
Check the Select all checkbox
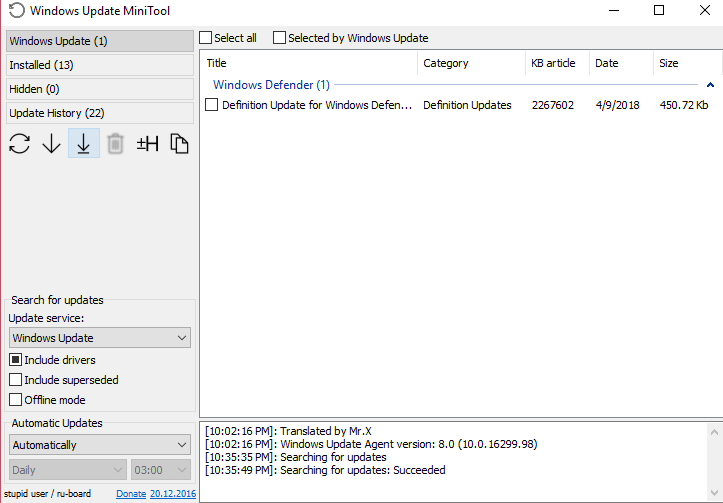click(206, 38)
